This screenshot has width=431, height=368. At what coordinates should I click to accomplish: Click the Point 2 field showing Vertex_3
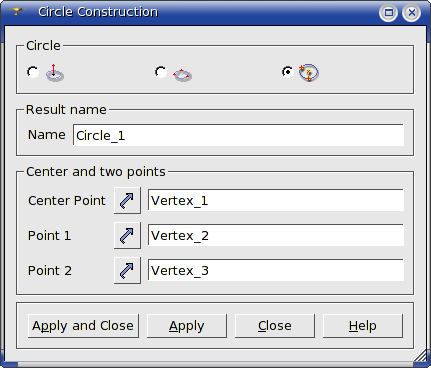click(x=276, y=270)
